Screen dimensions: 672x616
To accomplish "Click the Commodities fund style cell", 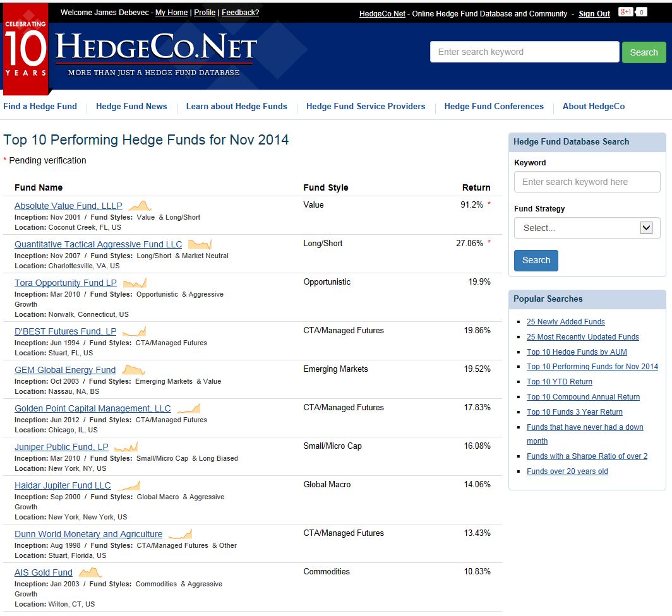I will 327,571.
